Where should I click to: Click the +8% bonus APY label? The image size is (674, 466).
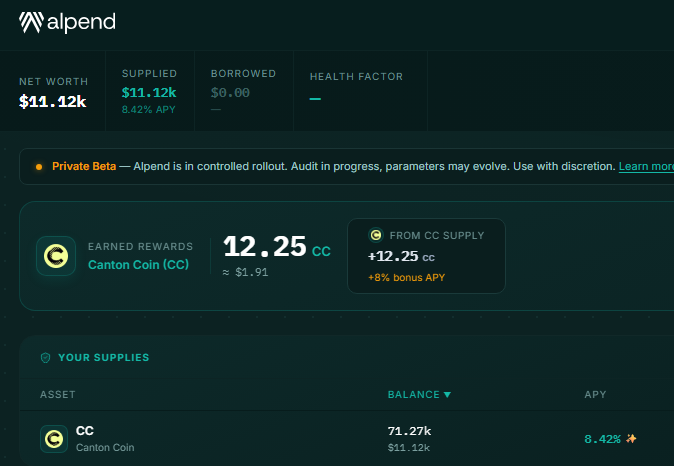point(407,278)
